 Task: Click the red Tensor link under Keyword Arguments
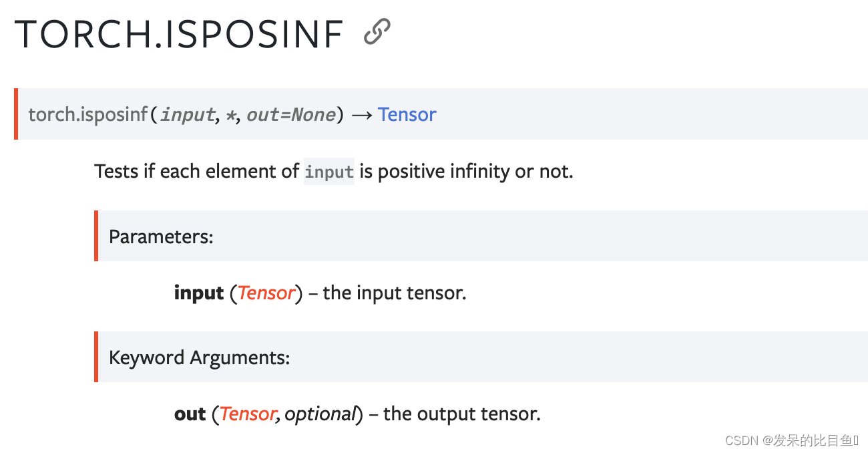247,414
